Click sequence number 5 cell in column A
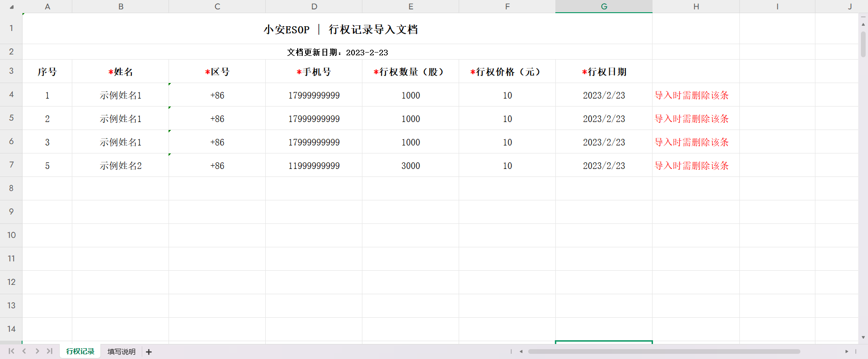The width and height of the screenshot is (868, 359). coord(47,165)
